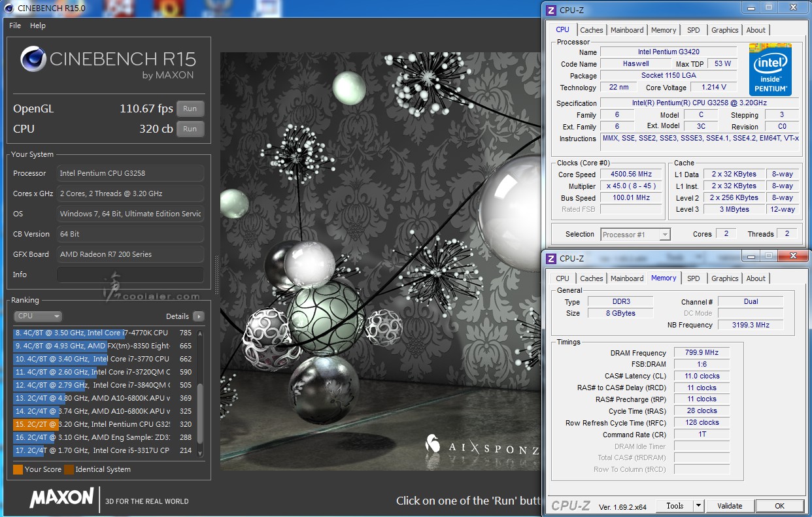812x517 pixels.
Task: Open the Tools dropdown arrow
Action: tap(698, 506)
